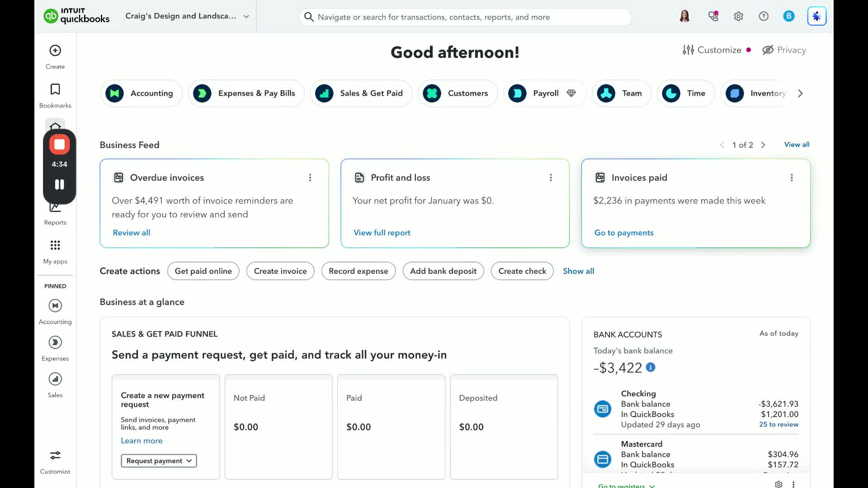Open the Intuit Assist sparkle icon
Screen dimensions: 868x488
pos(816,17)
